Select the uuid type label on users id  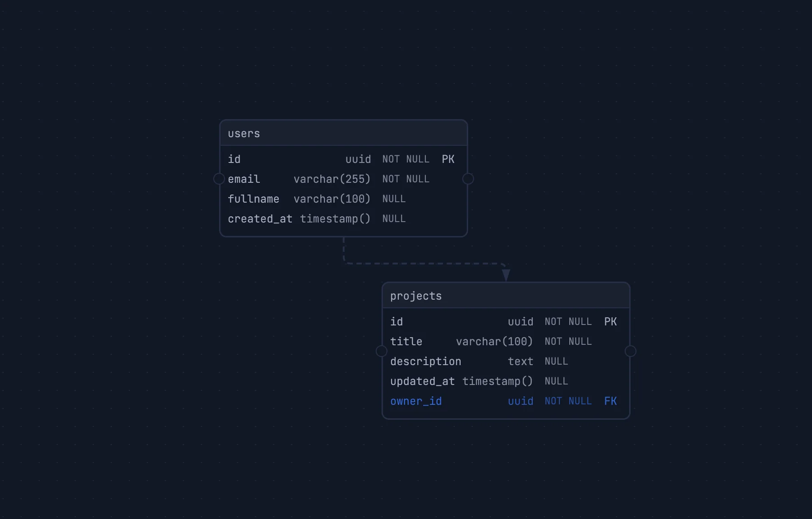pyautogui.click(x=358, y=159)
